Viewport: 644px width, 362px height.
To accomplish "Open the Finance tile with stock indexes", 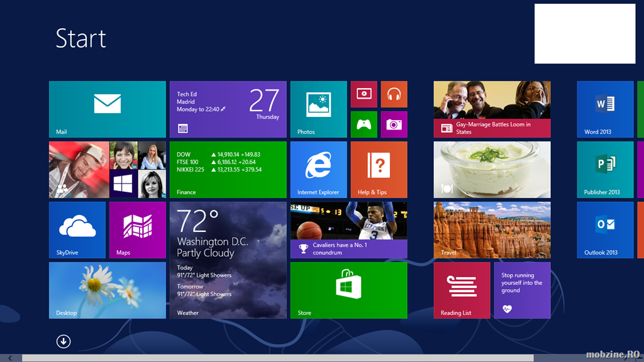I will click(x=228, y=170).
